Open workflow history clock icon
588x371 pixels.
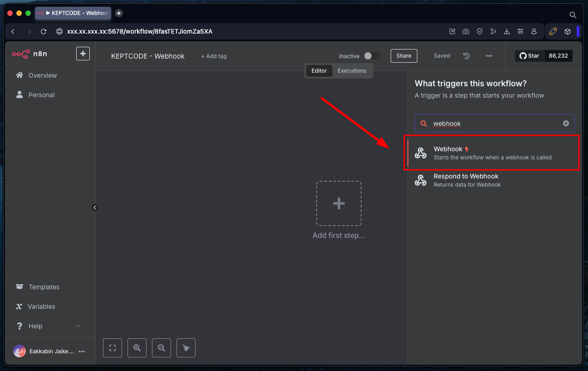[x=466, y=56]
